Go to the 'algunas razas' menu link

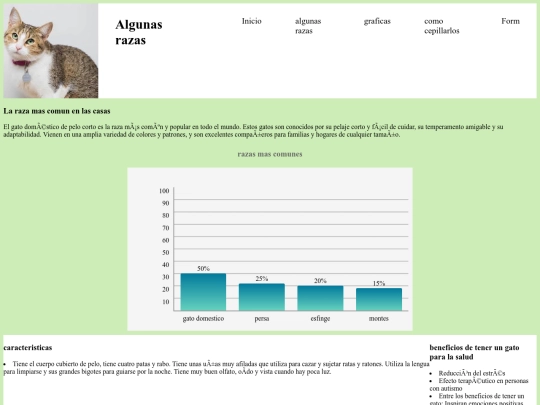(x=308, y=26)
